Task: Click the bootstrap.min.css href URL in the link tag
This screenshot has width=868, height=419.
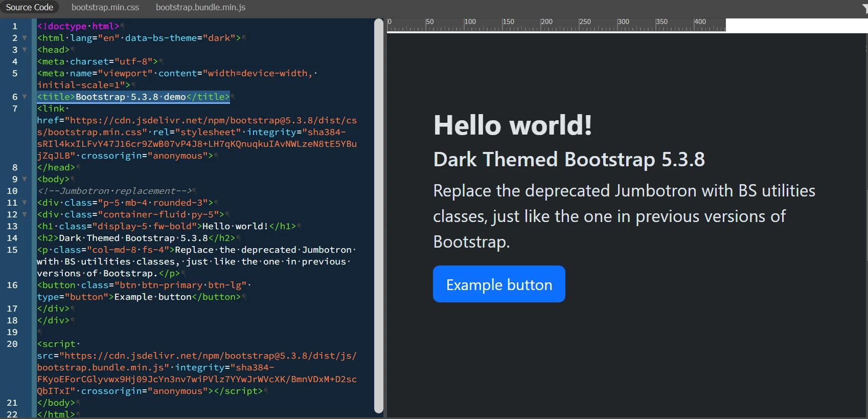Action: point(197,126)
